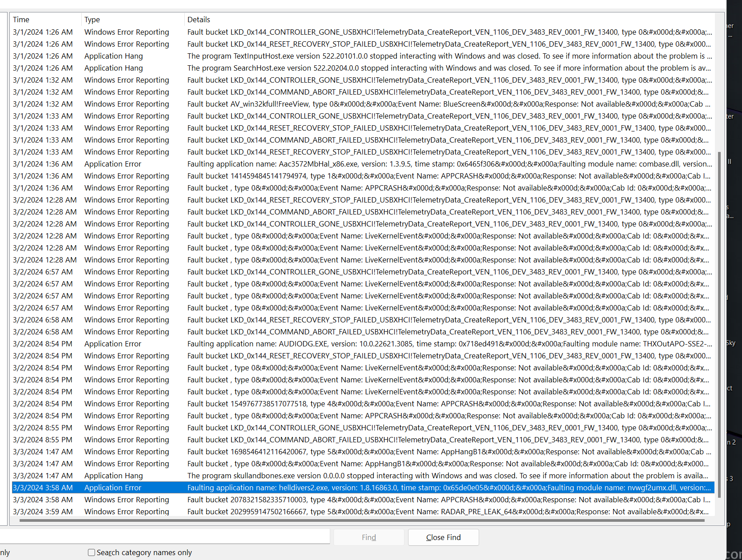Click the horizontal scrollbar below the list
The width and height of the screenshot is (742, 560).
point(362,520)
